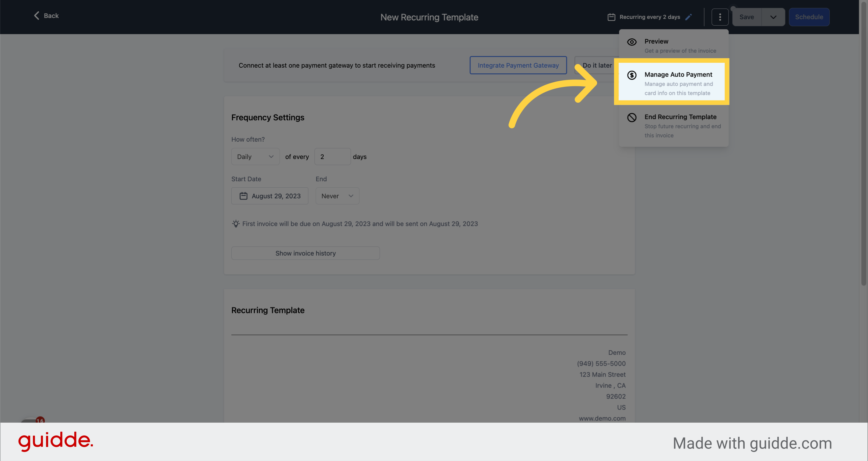Click the calendar icon in the Start Date field

(x=243, y=196)
